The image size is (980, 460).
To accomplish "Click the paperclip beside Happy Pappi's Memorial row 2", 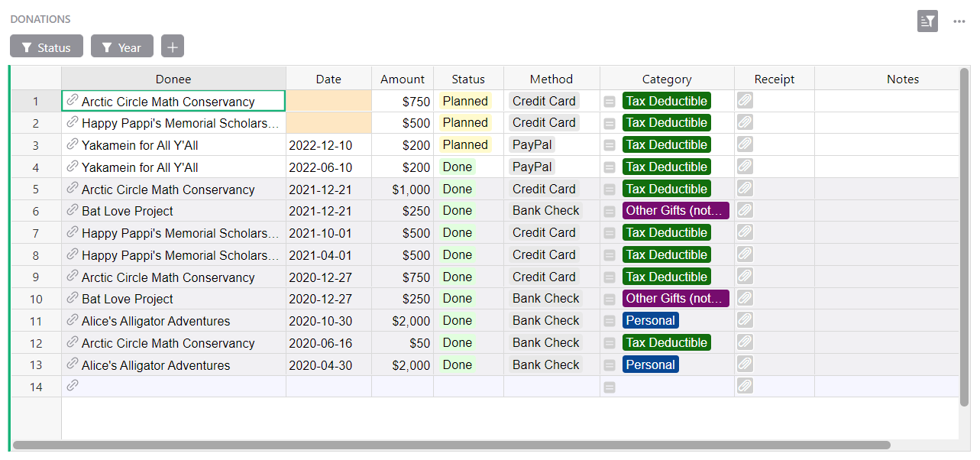I will point(73,123).
